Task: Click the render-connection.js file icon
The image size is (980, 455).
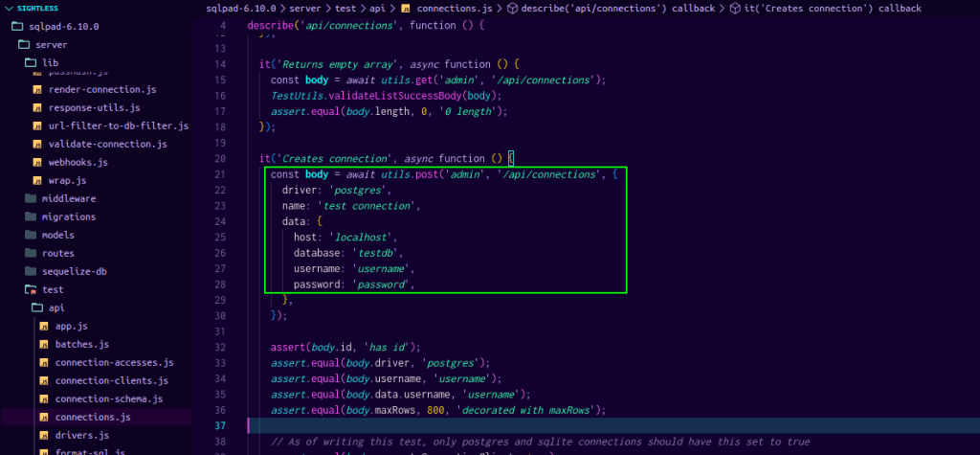Action: (x=37, y=89)
